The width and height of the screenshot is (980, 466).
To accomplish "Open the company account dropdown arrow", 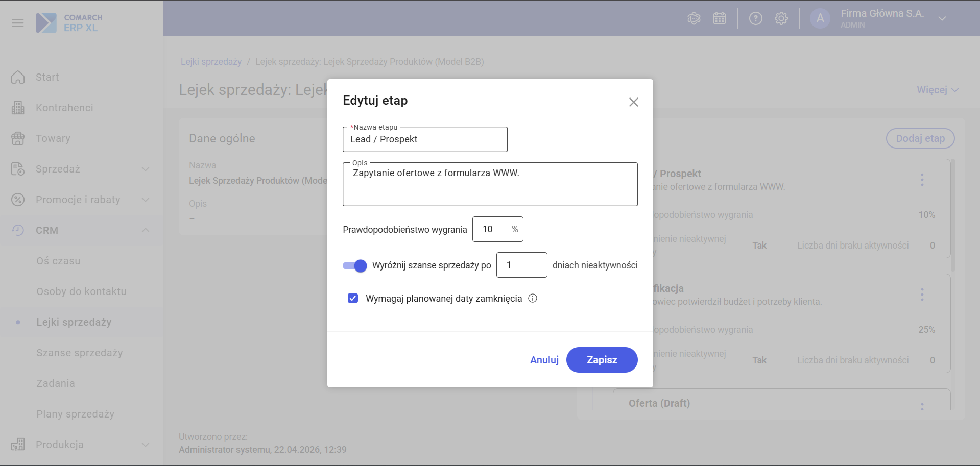I will pos(942,18).
